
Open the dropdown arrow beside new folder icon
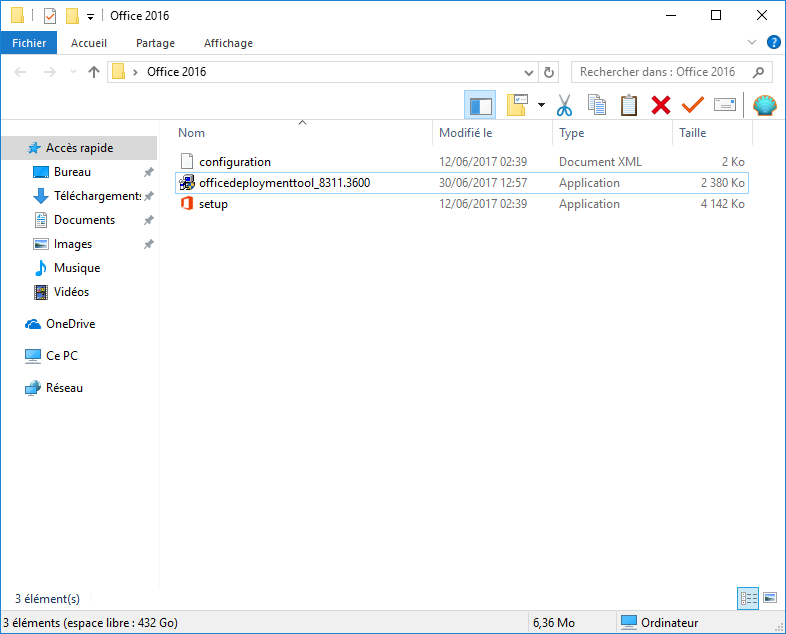pyautogui.click(x=541, y=105)
